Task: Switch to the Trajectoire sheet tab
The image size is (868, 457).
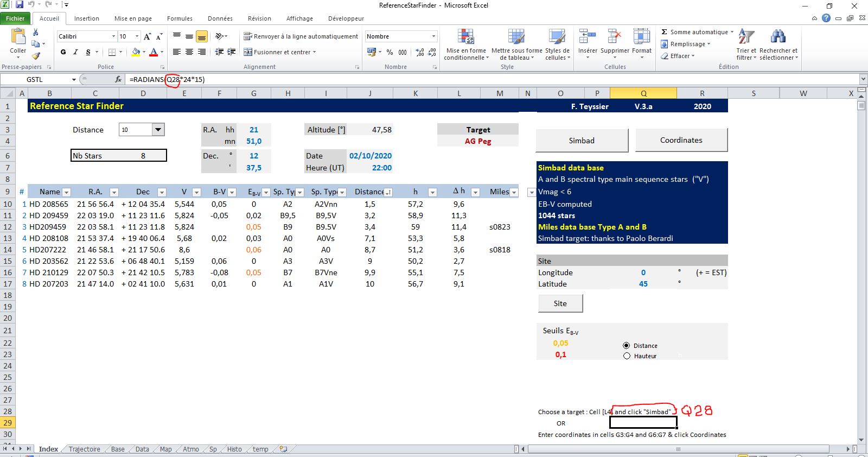Action: [x=84, y=449]
